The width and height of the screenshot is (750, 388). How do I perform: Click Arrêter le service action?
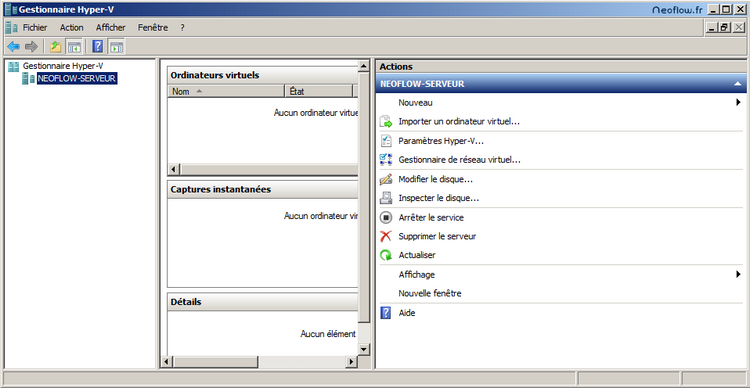431,218
